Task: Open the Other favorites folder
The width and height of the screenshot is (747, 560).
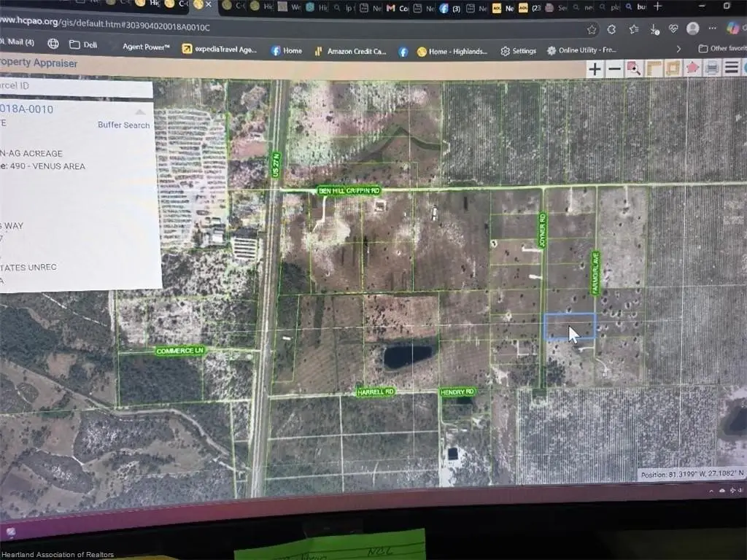Action: (722, 49)
